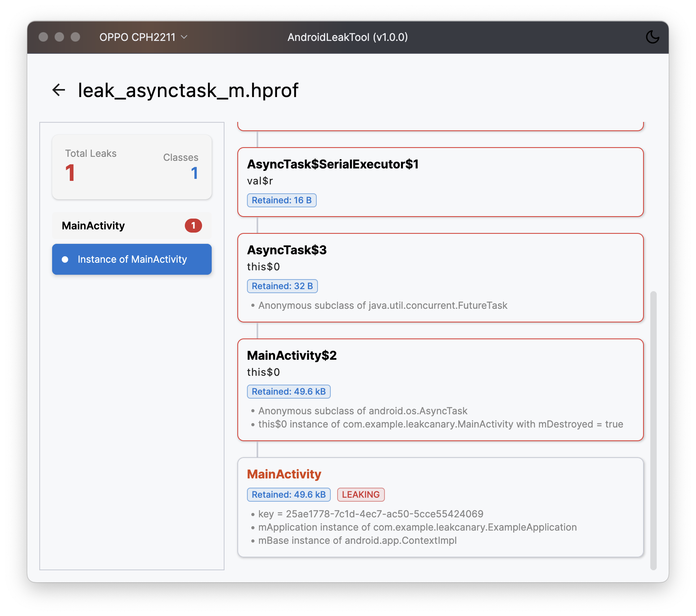Click the key value text under MainActivity
Screen dimensions: 696x616
tap(370, 514)
